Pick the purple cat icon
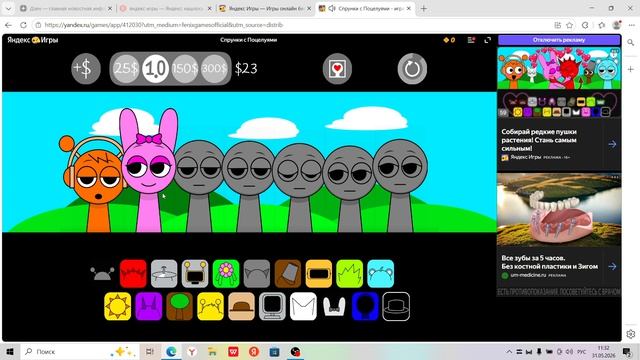The height and width of the screenshot is (360, 640). tap(149, 306)
